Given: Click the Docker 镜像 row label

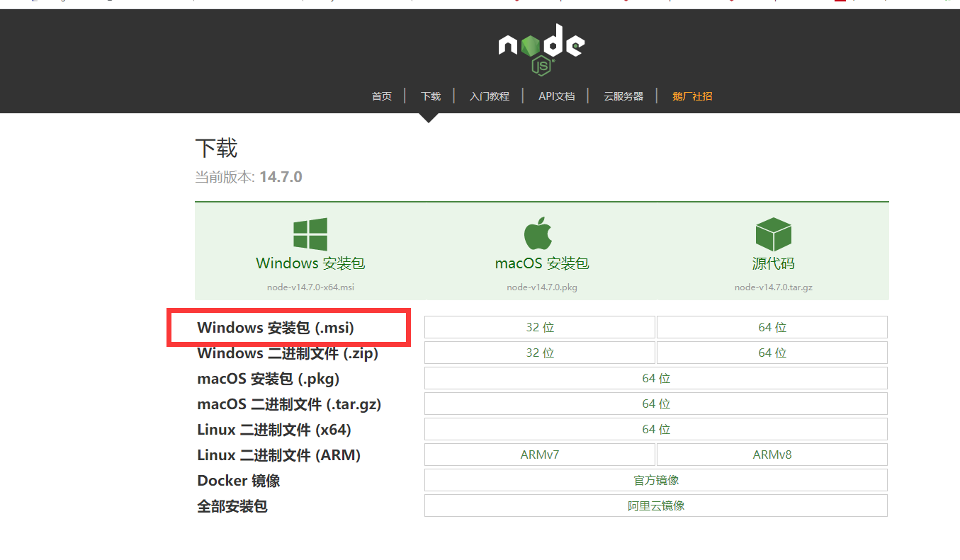Looking at the screenshot, I should click(239, 481).
